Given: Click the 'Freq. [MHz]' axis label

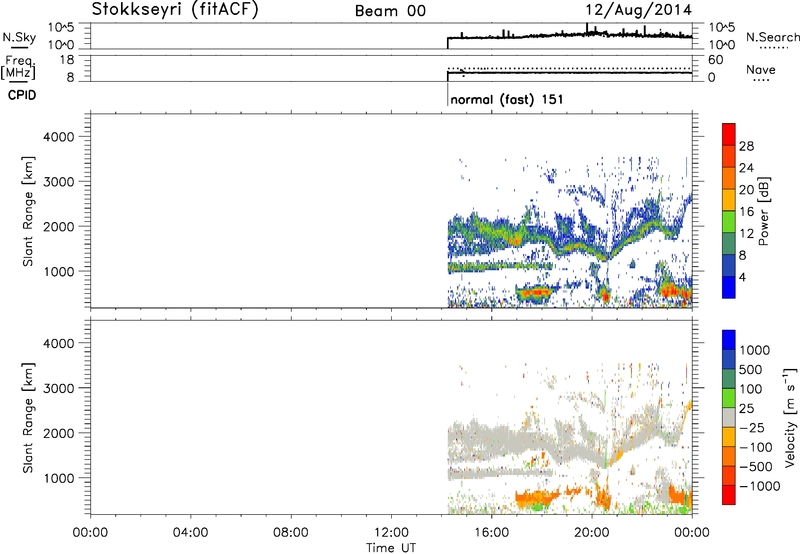Looking at the screenshot, I should click(x=19, y=67).
